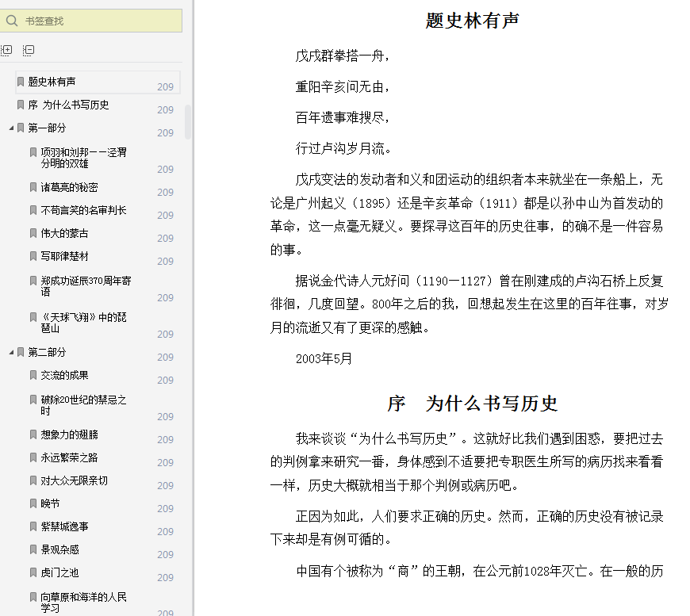The height and width of the screenshot is (616, 690).
Task: Open 向草原和海洋的人民学习 bookmark
Action: tap(83, 603)
